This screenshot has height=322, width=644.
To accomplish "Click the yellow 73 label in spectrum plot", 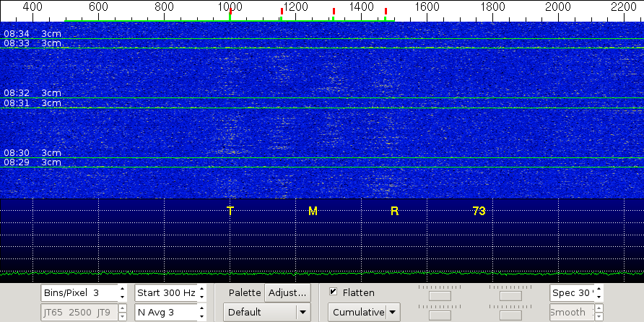I will point(479,211).
